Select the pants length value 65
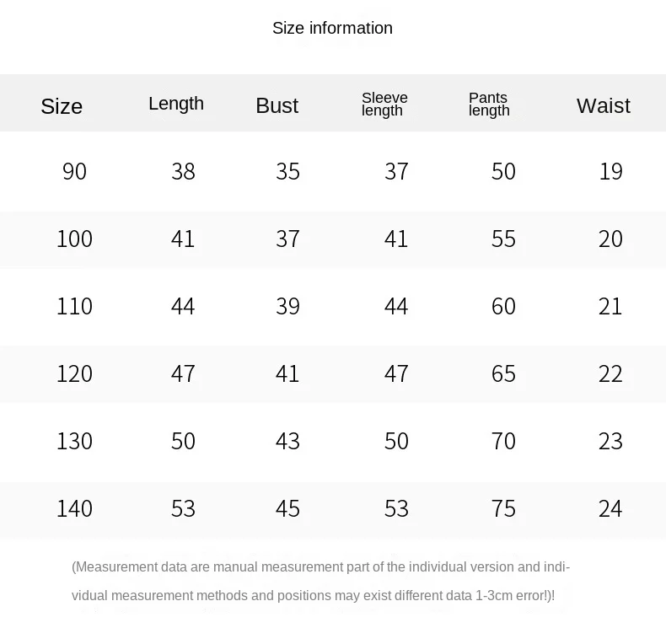666x644 pixels. (503, 373)
